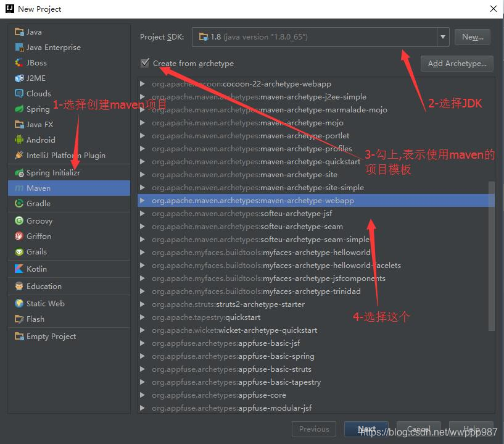Select myfaces-archetype-jsfcomponents row

tap(316, 279)
